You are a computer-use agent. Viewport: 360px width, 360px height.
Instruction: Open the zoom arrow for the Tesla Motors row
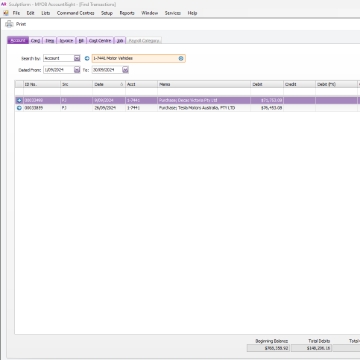click(x=19, y=108)
